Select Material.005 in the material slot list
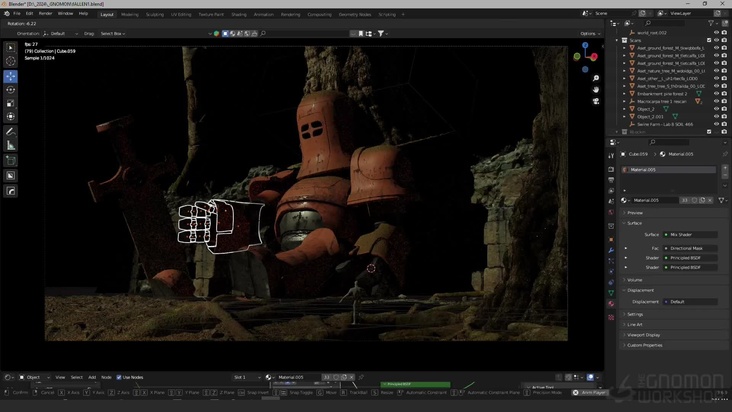 669,170
